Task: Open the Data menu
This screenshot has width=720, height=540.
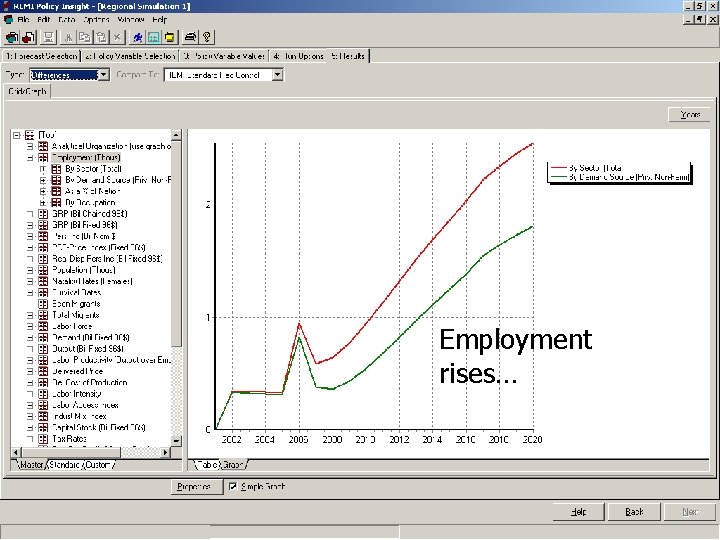Action: coord(67,20)
